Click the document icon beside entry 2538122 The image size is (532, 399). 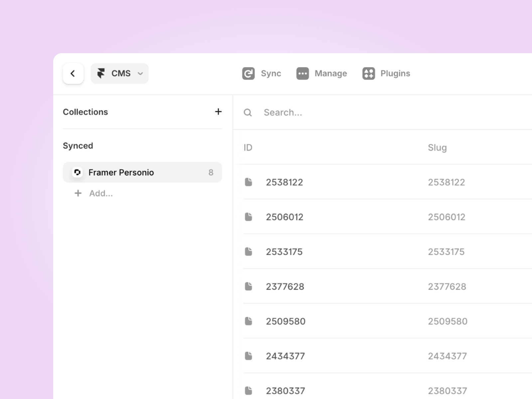[x=248, y=182]
